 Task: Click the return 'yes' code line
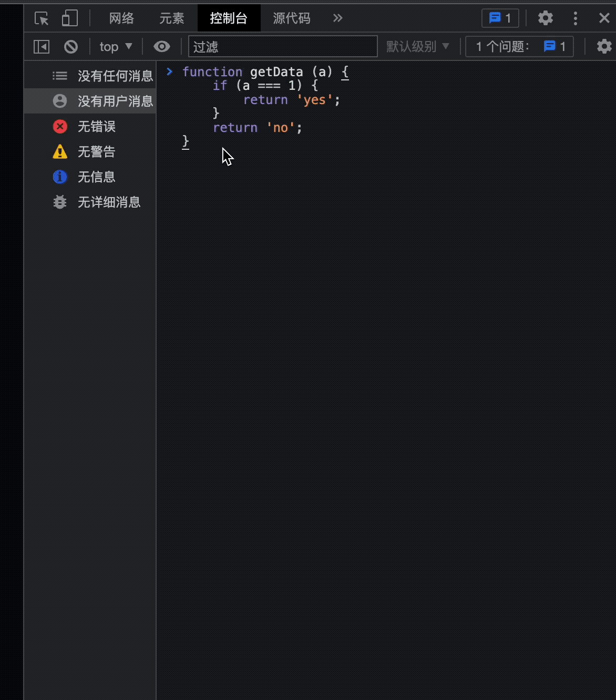tap(292, 100)
